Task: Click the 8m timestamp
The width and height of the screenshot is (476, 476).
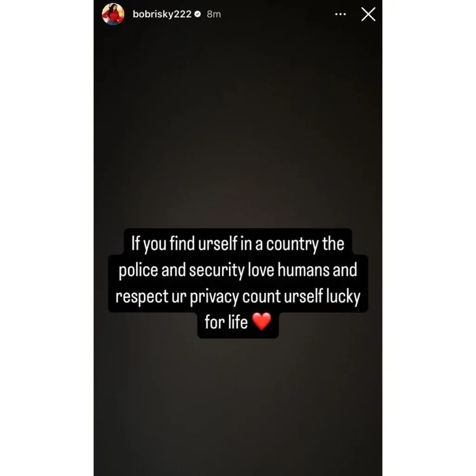Action: (214, 14)
